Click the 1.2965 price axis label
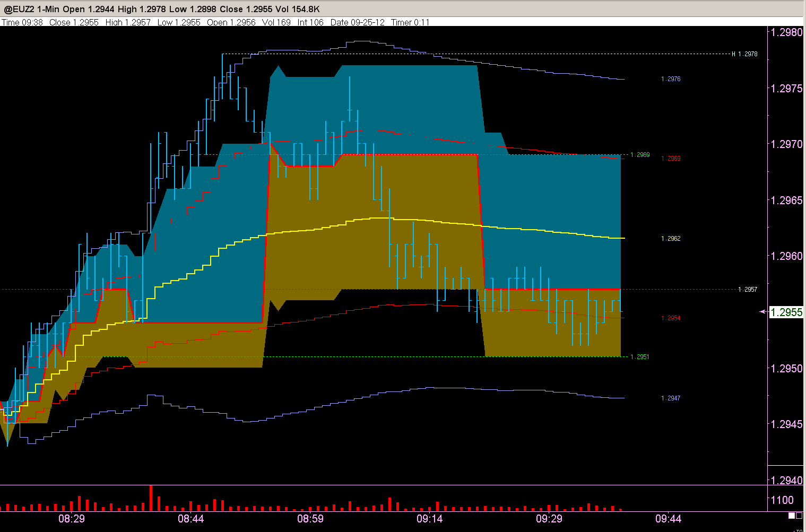Screen dimensions: 806x532 click(x=786, y=200)
